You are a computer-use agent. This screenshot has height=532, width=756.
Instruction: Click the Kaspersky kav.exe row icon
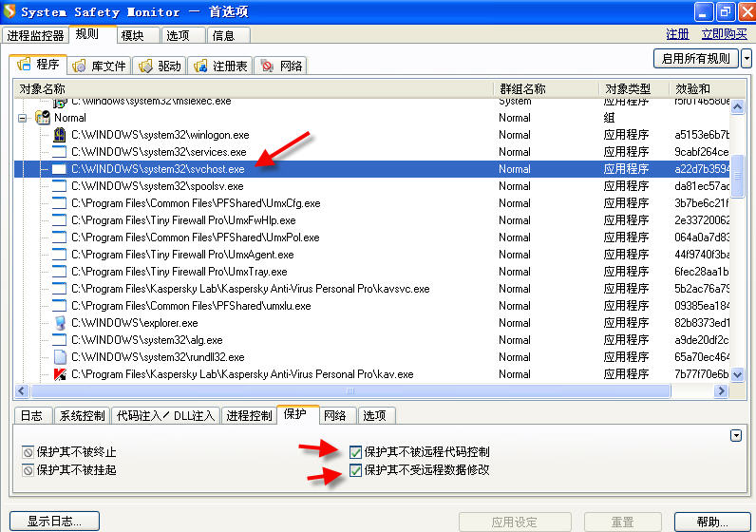click(x=59, y=374)
